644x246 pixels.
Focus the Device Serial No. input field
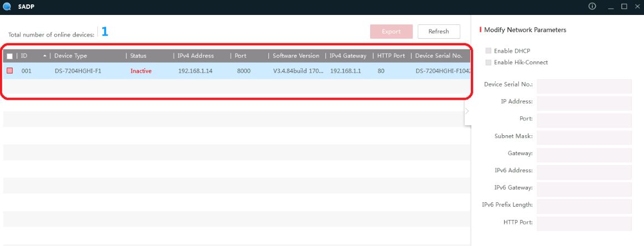coord(584,86)
